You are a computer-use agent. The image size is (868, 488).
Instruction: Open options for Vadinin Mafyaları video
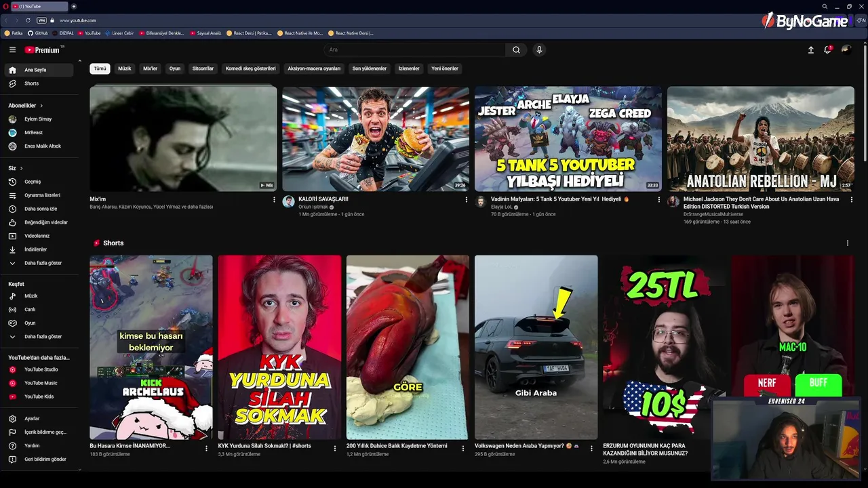[x=658, y=200]
